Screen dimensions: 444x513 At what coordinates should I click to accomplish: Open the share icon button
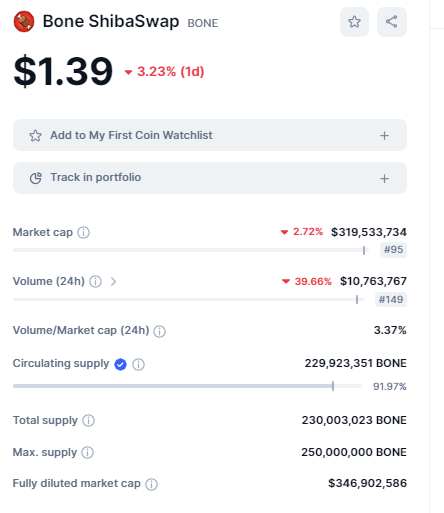(392, 22)
